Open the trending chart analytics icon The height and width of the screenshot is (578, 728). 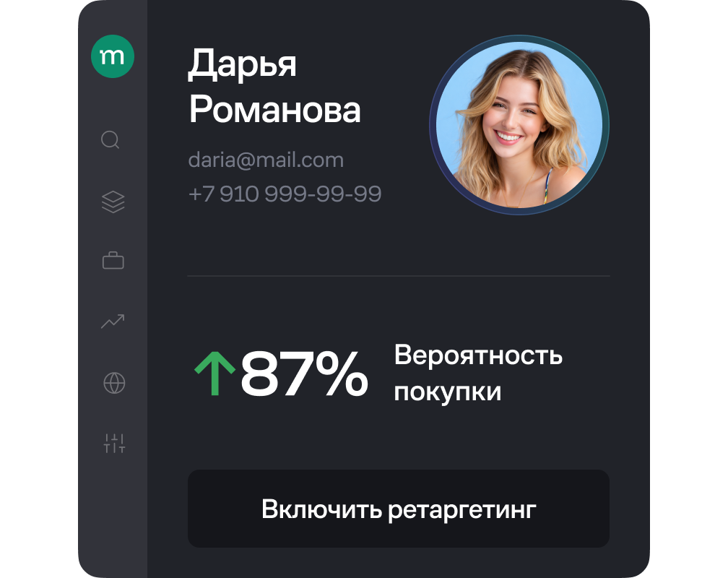(113, 322)
